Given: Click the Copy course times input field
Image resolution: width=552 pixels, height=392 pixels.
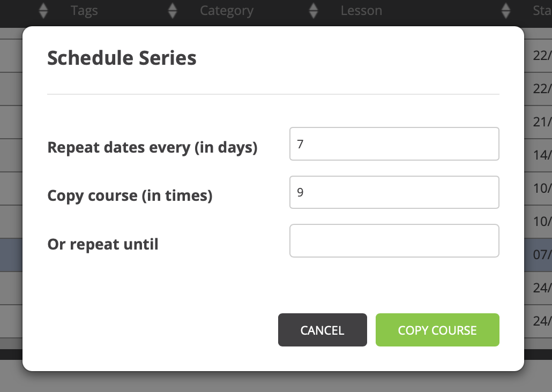Looking at the screenshot, I should point(394,192).
